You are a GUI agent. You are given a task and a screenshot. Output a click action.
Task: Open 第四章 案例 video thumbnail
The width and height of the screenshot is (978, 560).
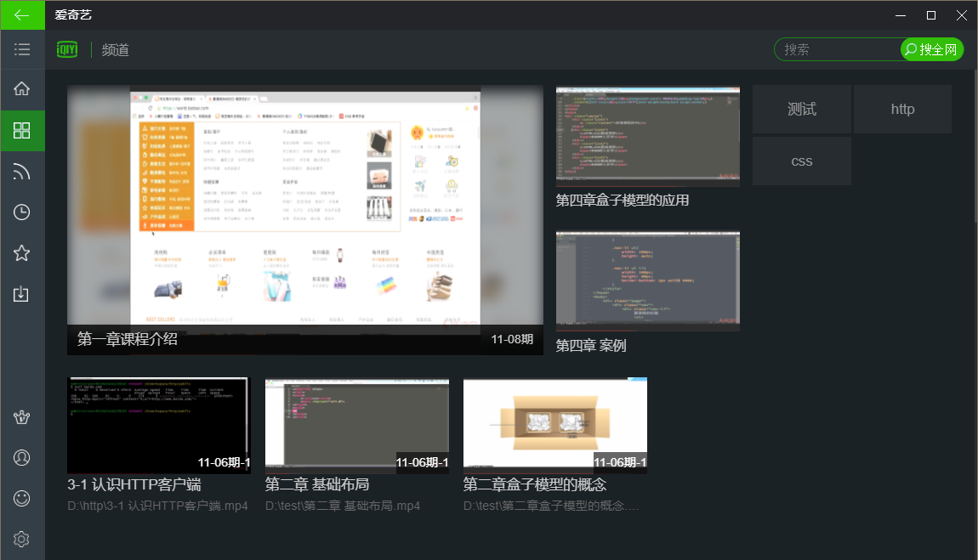click(647, 281)
